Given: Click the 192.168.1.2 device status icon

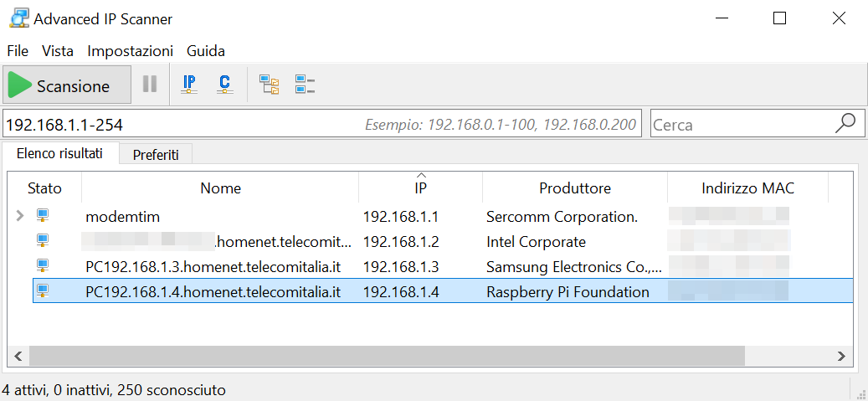Looking at the screenshot, I should [x=43, y=241].
